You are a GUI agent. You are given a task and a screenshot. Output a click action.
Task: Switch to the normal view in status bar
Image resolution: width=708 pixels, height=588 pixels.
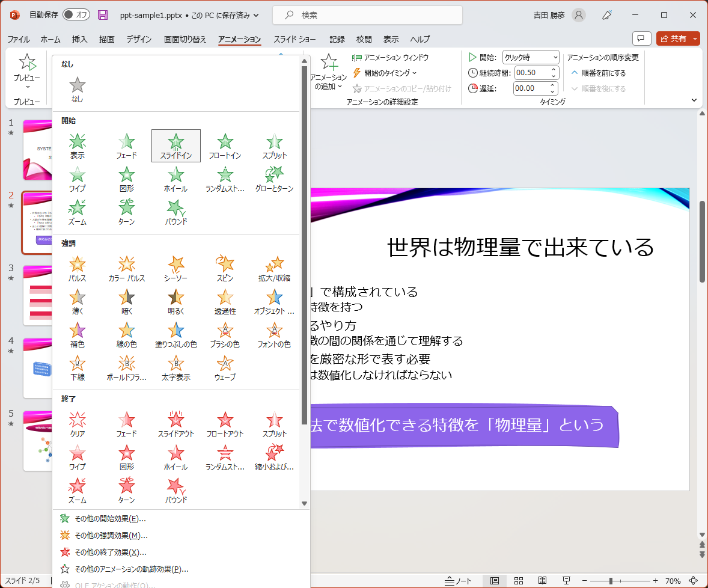tap(495, 580)
